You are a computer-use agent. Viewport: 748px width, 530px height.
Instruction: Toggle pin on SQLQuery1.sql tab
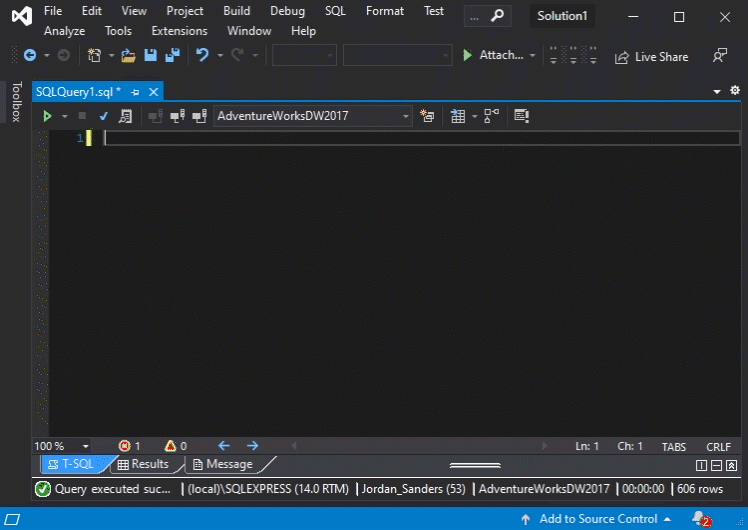point(135,92)
